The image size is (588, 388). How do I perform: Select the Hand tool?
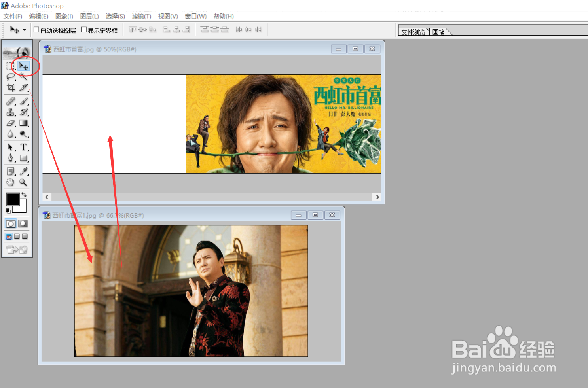pyautogui.click(x=11, y=182)
